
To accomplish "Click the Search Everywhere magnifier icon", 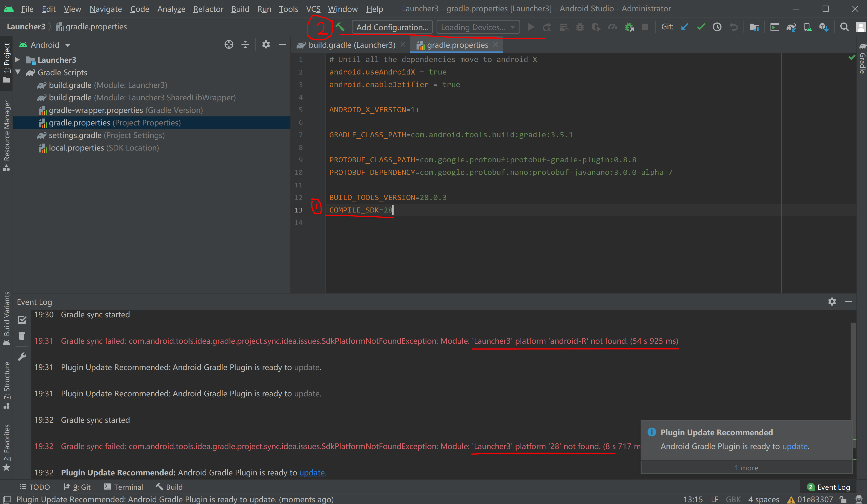I will pyautogui.click(x=844, y=27).
